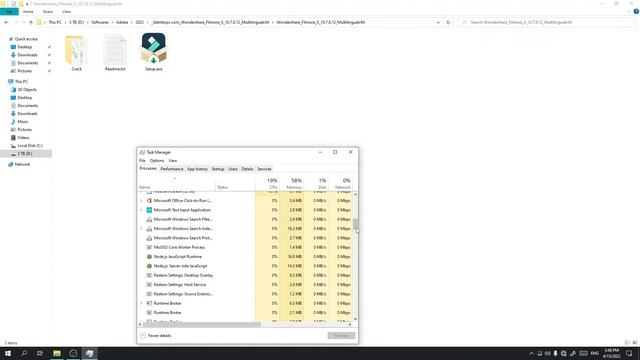
Task: Click Task Manager taskbar icon
Action: (89, 353)
